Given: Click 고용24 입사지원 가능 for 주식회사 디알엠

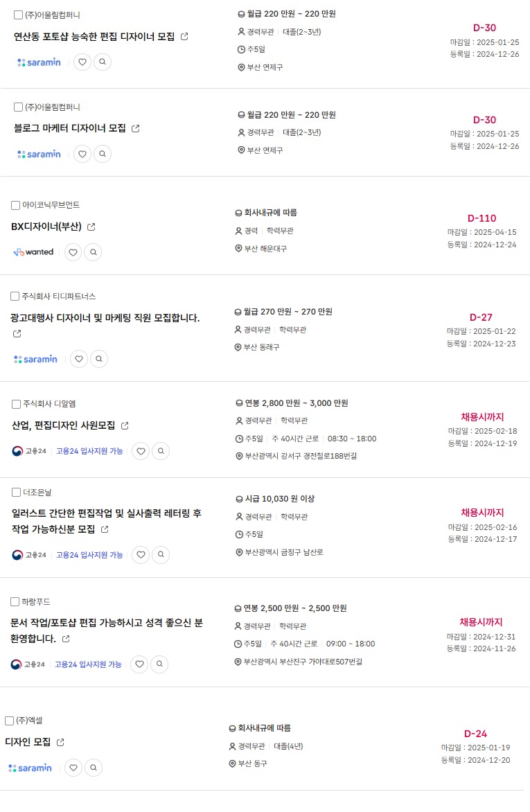Looking at the screenshot, I should tap(89, 451).
